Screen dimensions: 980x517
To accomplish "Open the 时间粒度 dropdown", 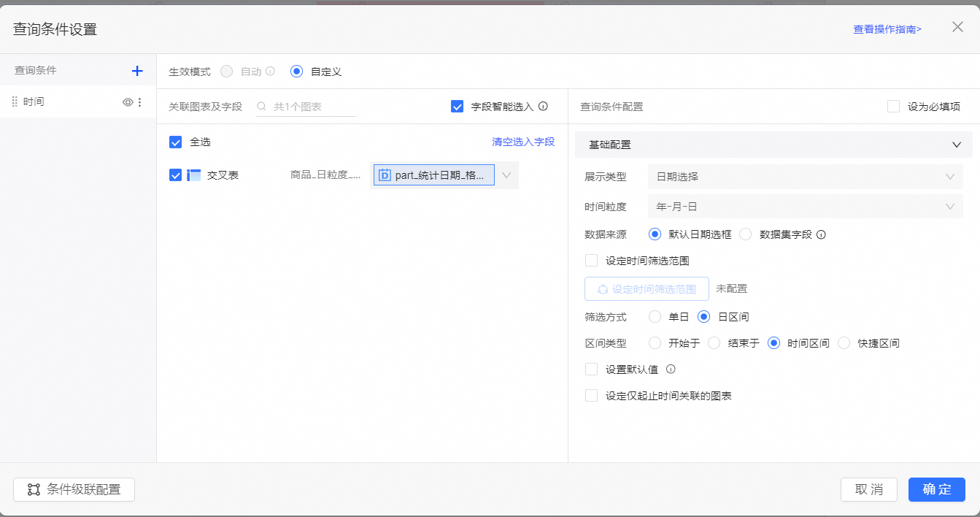I will pos(805,207).
